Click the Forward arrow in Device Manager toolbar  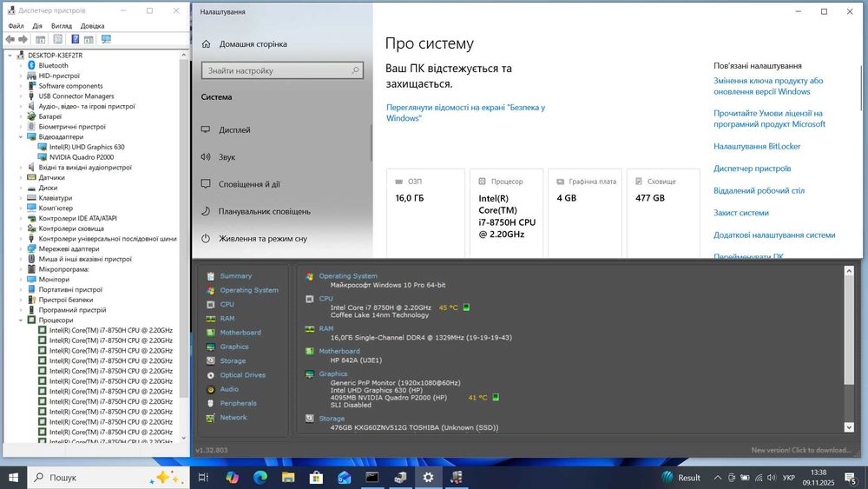click(x=23, y=39)
